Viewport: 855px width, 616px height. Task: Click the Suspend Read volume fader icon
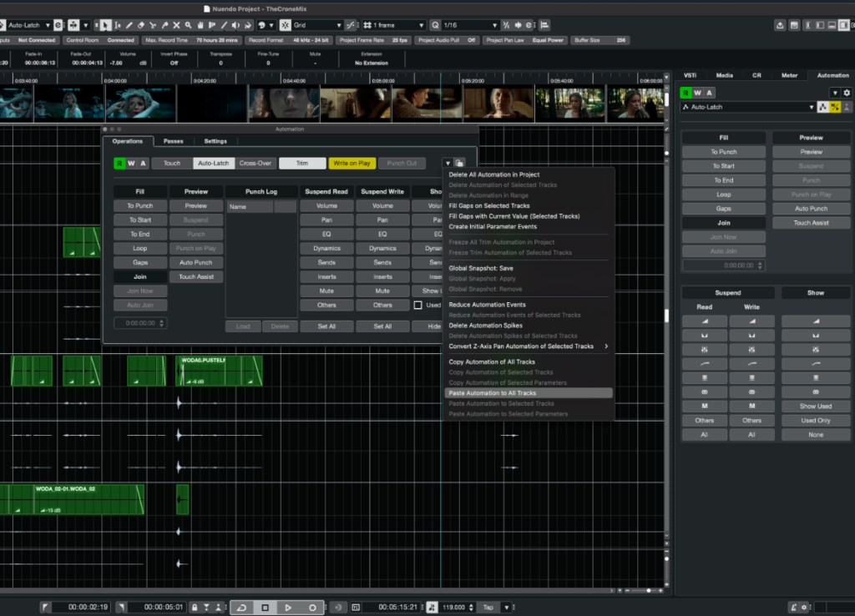[704, 321]
